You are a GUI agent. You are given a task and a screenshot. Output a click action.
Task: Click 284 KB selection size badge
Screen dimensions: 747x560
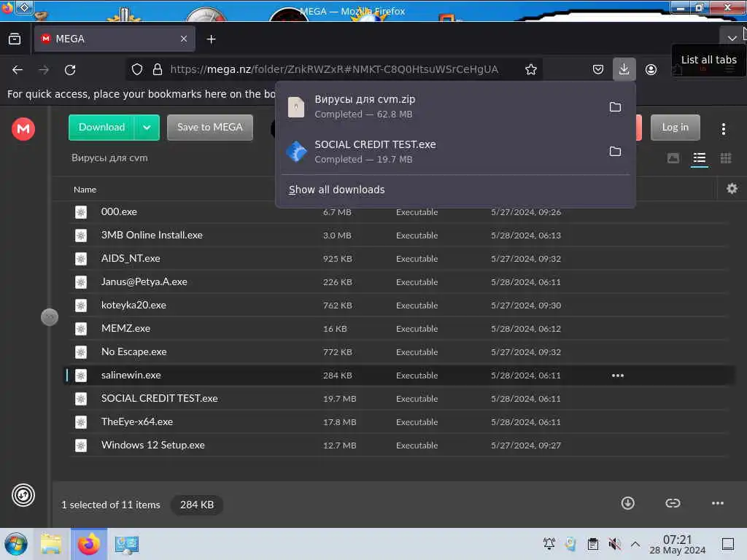197,505
